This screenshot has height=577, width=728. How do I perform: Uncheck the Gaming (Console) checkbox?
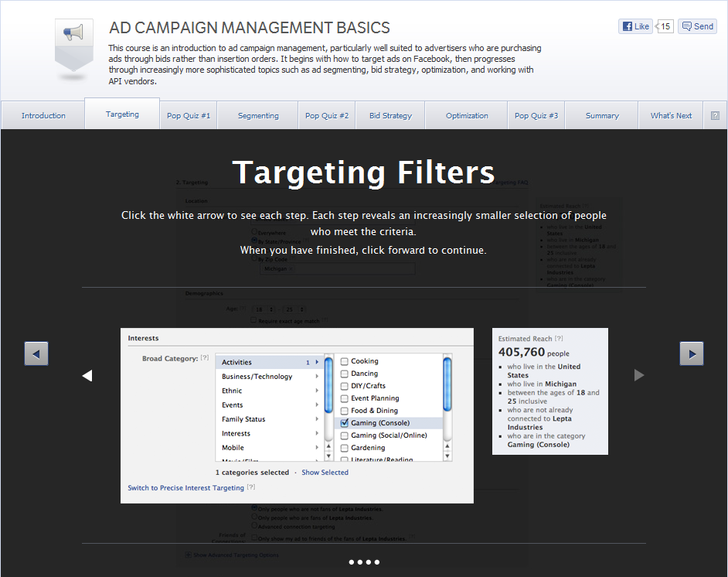pyautogui.click(x=345, y=423)
